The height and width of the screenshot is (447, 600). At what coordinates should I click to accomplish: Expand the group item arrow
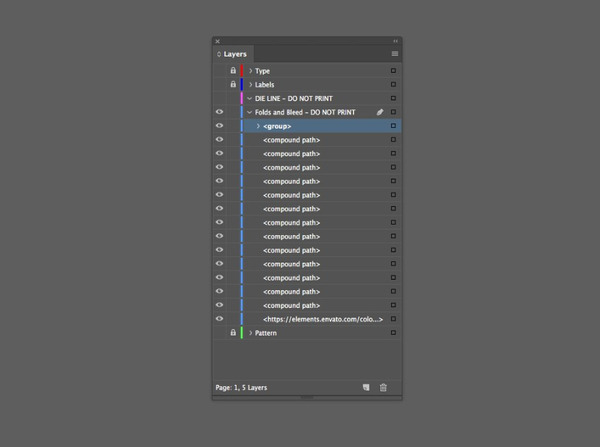click(258, 126)
